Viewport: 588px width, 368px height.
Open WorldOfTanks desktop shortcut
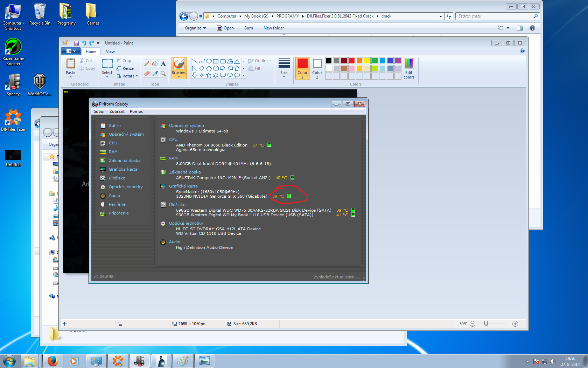click(40, 85)
